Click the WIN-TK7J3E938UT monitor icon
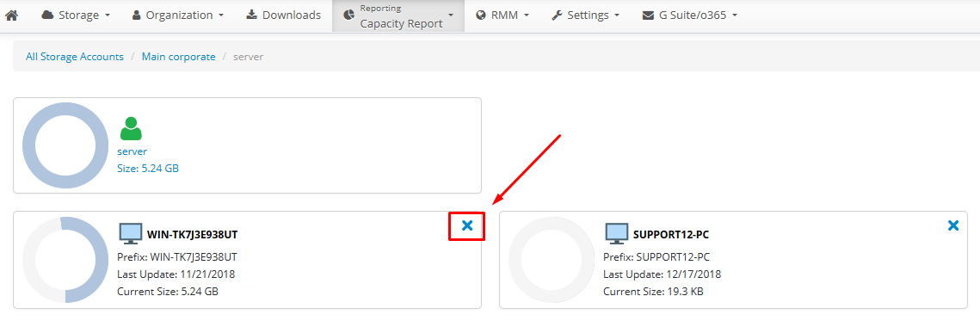Viewport: 980px width, 333px height. point(131,234)
